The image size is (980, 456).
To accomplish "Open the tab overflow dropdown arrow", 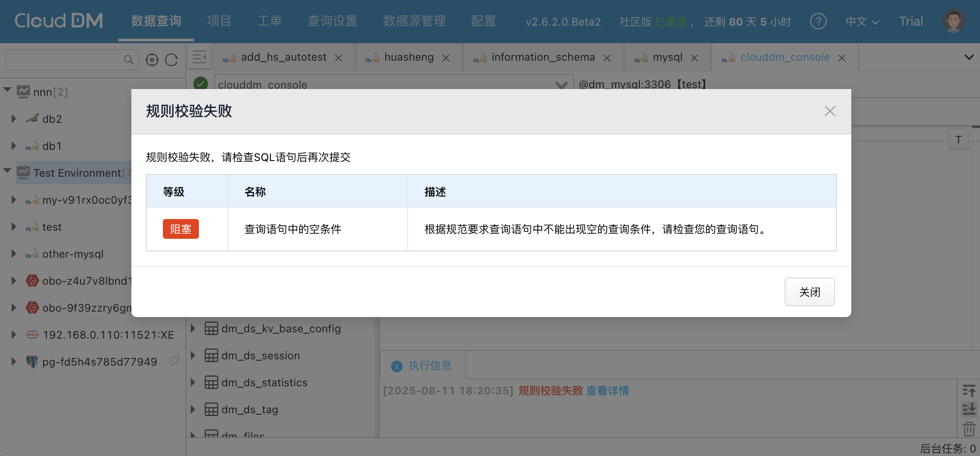I will coord(969,57).
